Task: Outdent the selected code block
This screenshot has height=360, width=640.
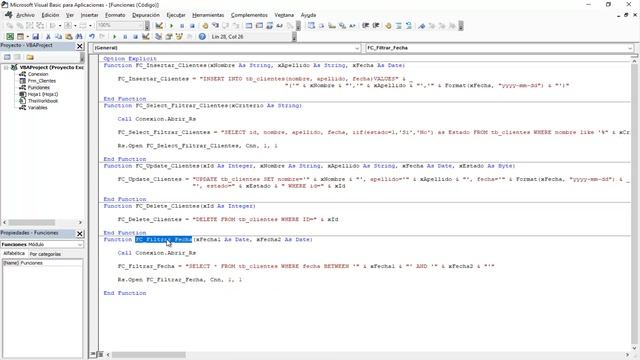Action: pyautogui.click(x=376, y=26)
